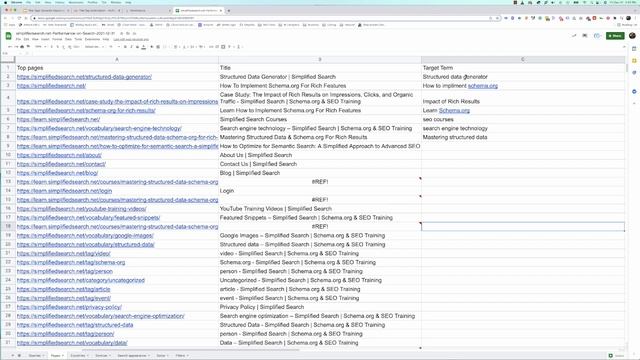Open the horizontal align dropdown
This screenshot has height=360, width=640.
point(176,47)
